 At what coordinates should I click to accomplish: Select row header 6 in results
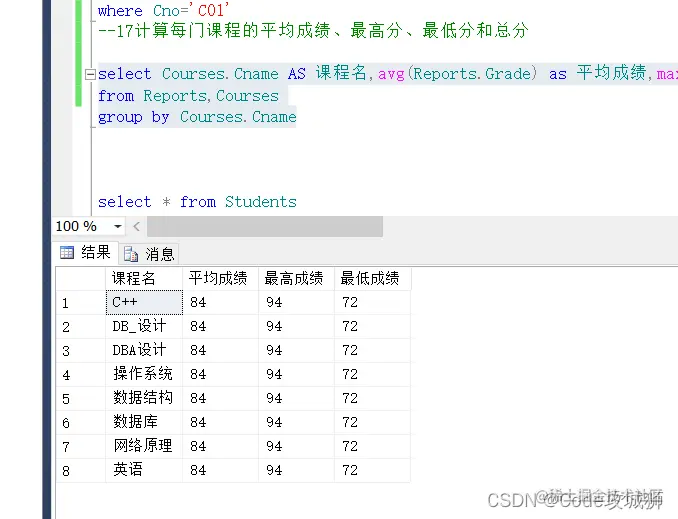[x=81, y=423]
